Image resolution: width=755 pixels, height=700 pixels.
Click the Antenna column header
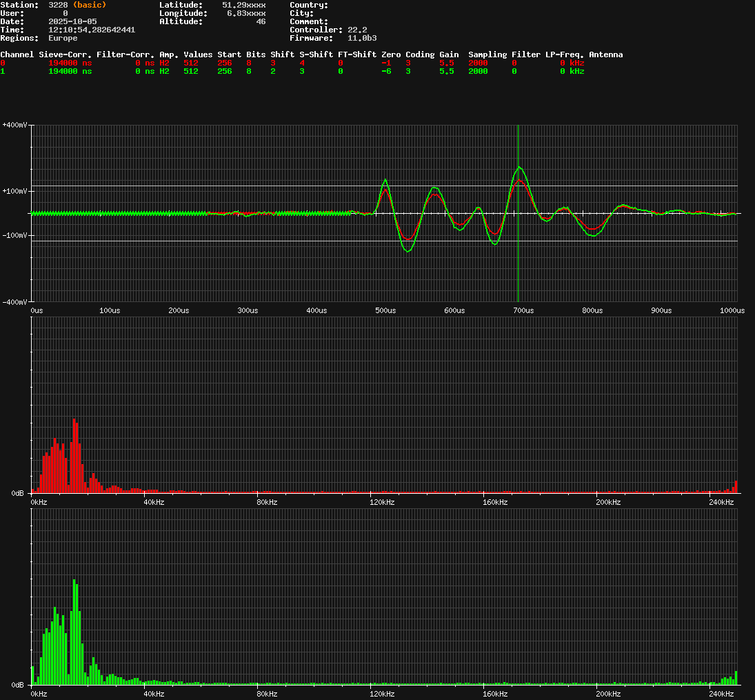coord(605,54)
